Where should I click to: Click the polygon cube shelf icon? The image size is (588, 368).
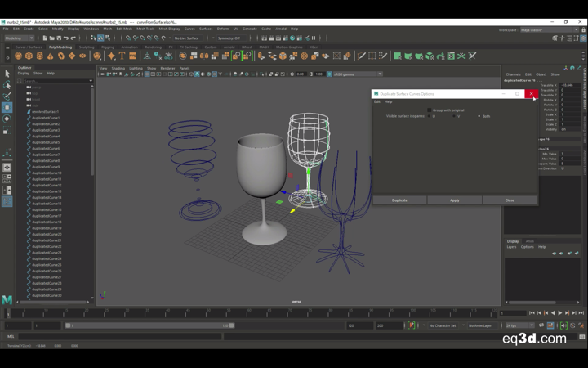pos(29,56)
